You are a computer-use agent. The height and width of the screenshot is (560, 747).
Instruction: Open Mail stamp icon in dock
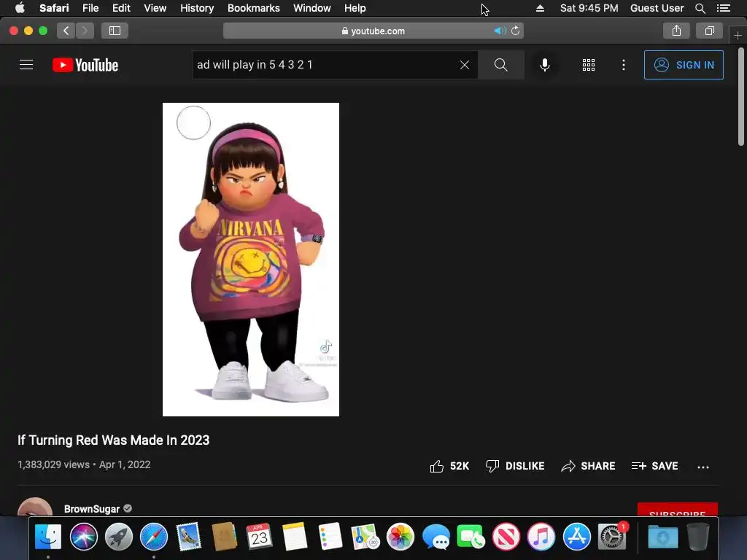(189, 536)
